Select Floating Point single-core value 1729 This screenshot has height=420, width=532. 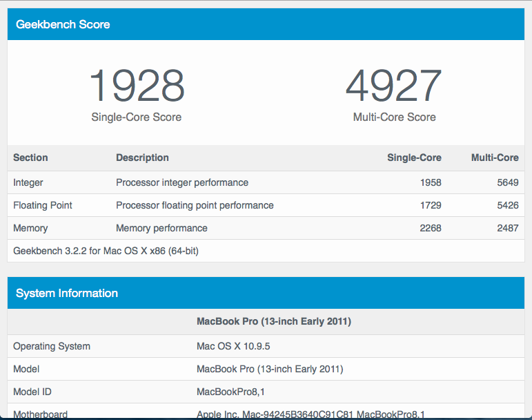pyautogui.click(x=431, y=205)
